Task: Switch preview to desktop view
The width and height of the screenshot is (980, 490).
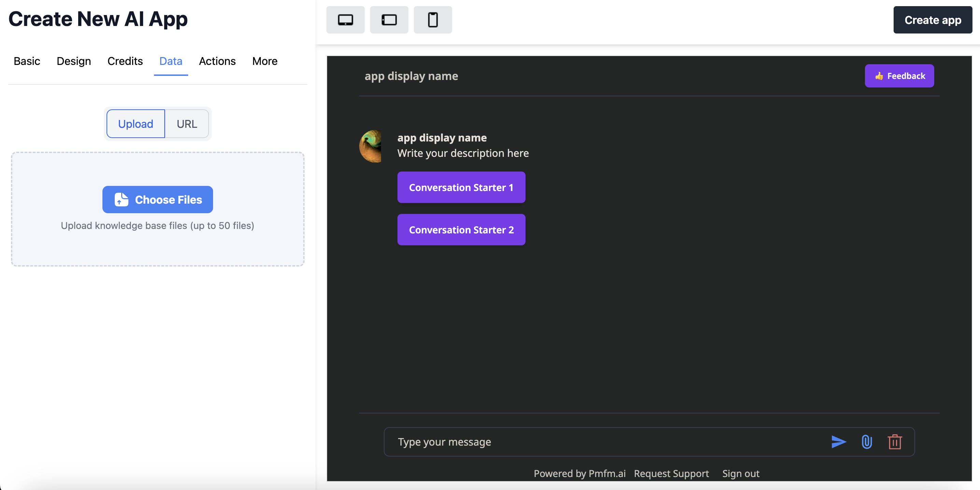Action: [345, 19]
